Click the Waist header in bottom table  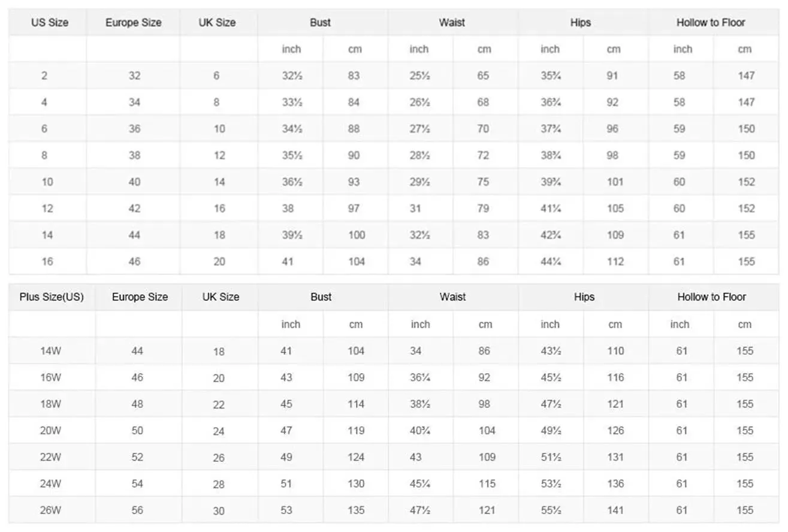click(x=452, y=297)
